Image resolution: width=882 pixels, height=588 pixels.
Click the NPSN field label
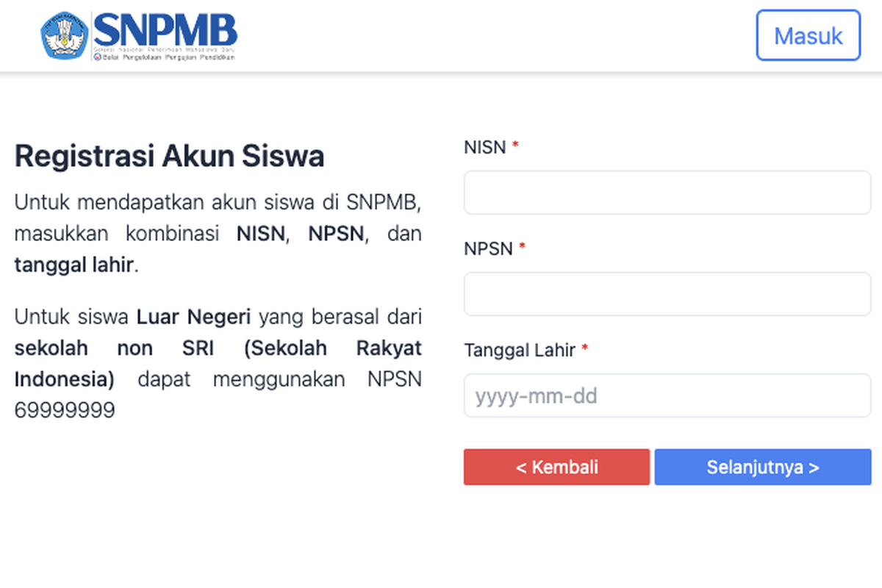tap(488, 248)
